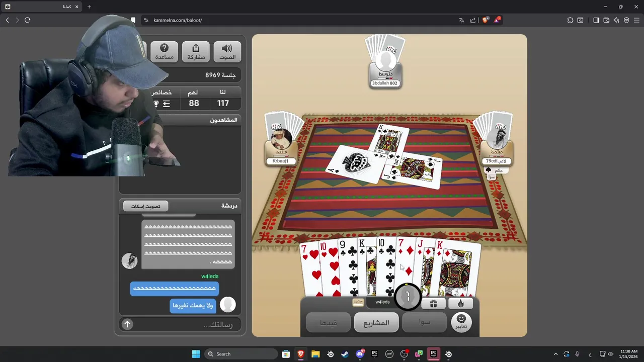
Task: Open the تعابير emoji expressions button
Action: [x=461, y=322]
